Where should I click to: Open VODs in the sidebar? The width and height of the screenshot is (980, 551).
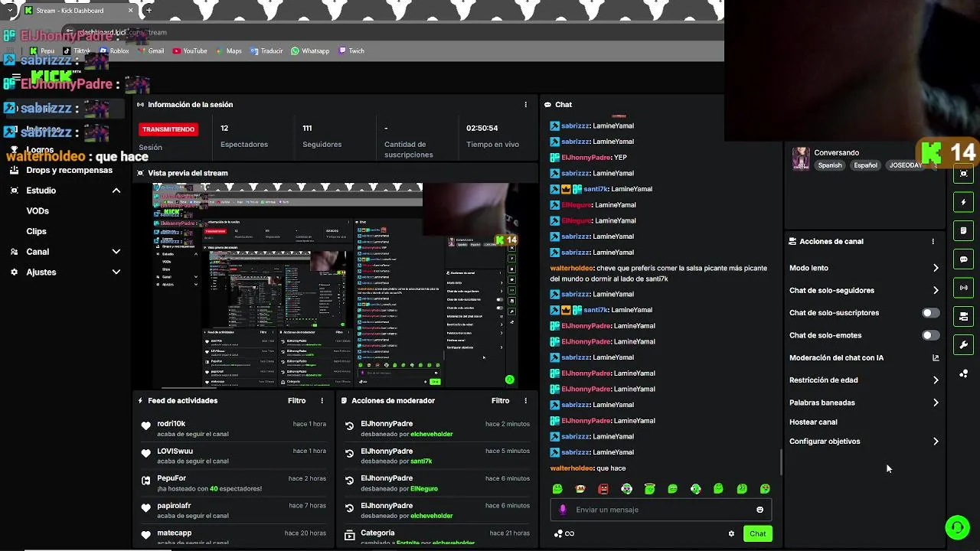pyautogui.click(x=38, y=210)
